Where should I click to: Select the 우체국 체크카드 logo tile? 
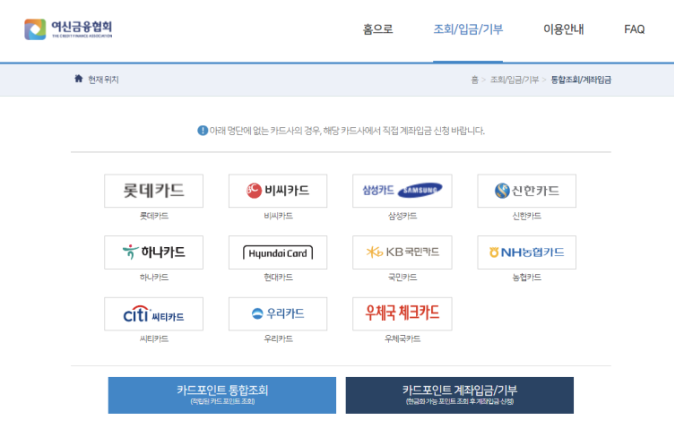402,314
